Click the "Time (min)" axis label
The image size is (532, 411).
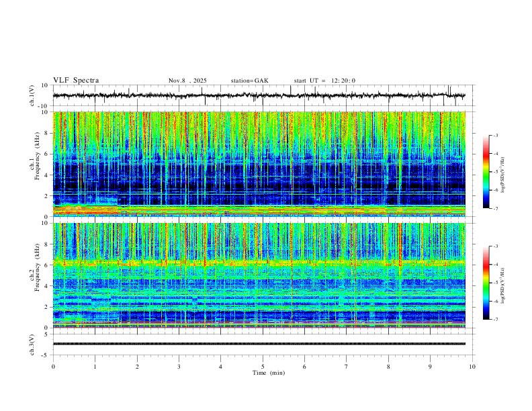click(x=269, y=373)
